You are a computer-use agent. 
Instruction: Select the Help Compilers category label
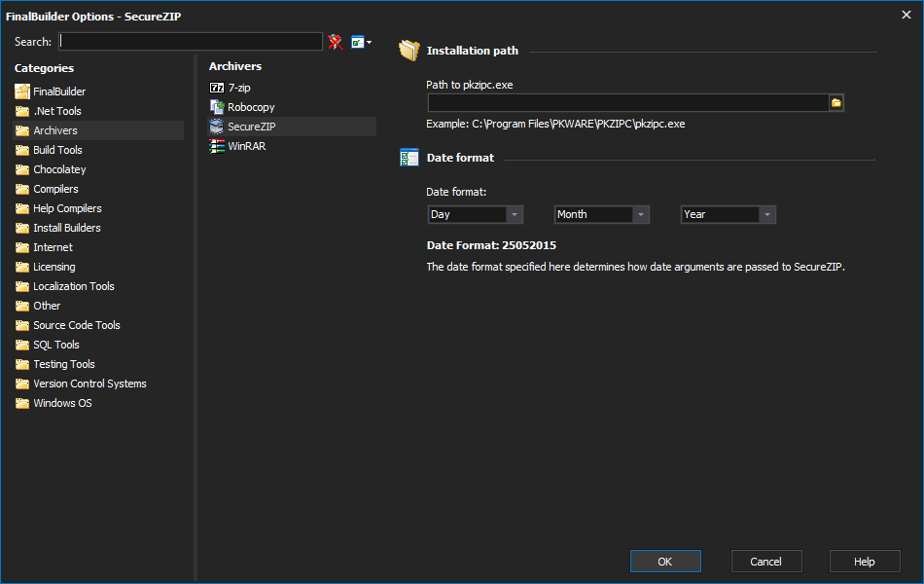67,208
